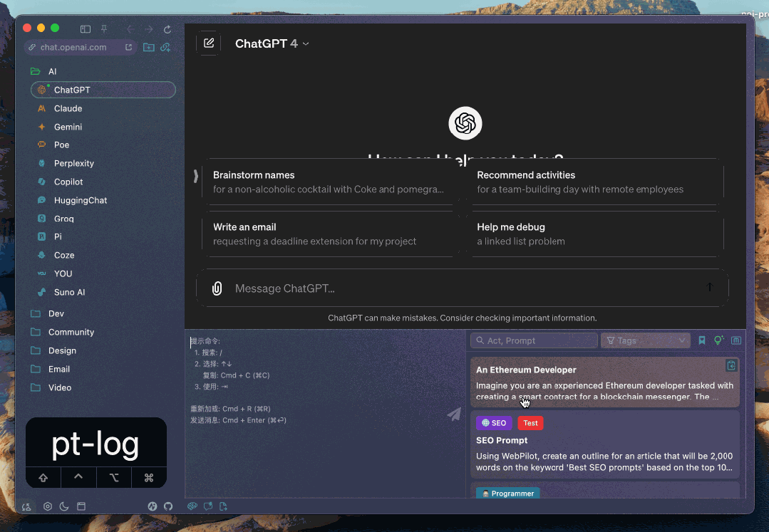The height and width of the screenshot is (532, 769).
Task: Click the brain icon in the bottom toolbar
Action: 192,506
